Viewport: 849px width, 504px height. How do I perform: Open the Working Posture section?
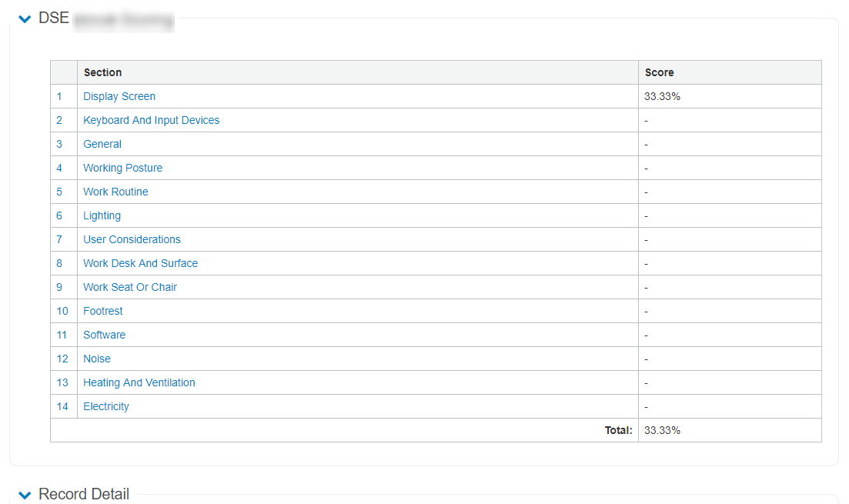122,168
